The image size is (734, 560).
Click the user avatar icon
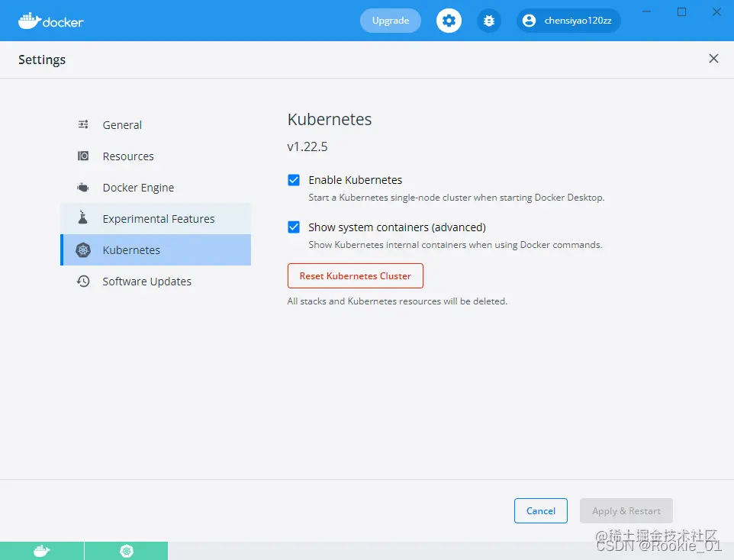click(x=529, y=21)
